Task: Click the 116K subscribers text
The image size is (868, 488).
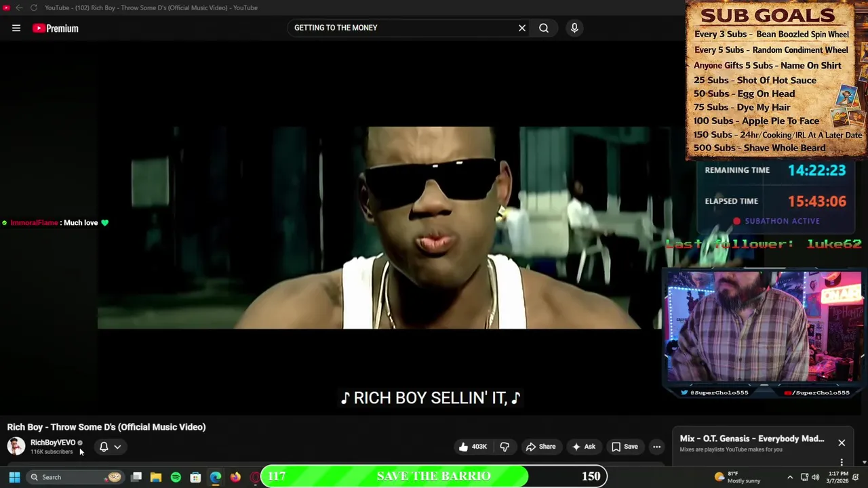Action: (x=52, y=452)
